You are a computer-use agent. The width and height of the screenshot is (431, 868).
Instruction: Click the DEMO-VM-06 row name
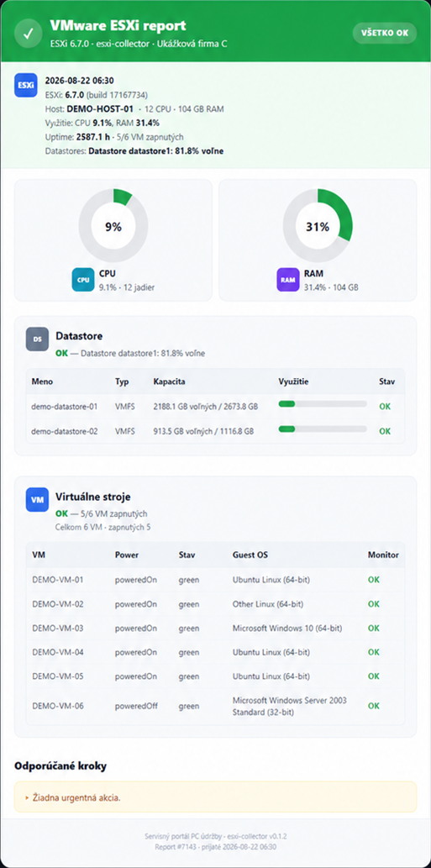[x=57, y=706]
